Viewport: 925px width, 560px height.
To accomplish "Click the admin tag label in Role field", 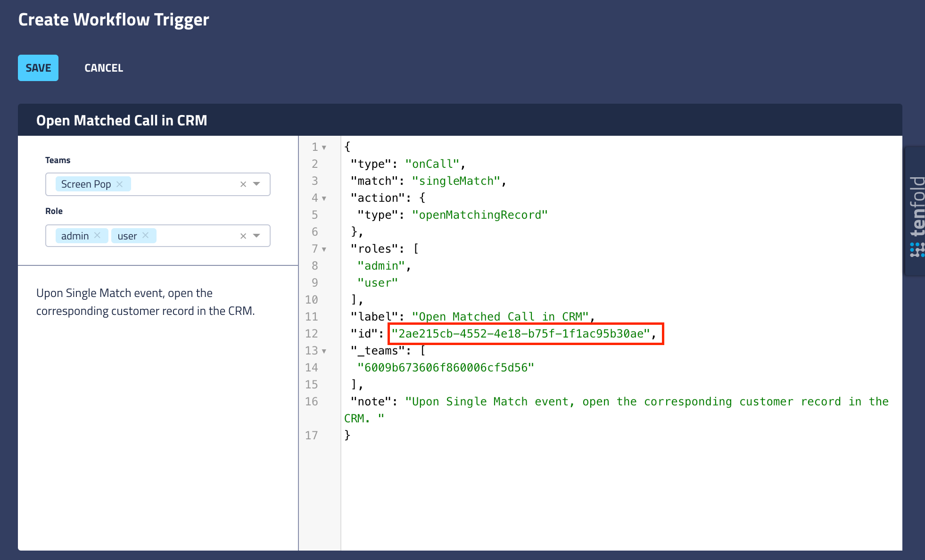I will (x=75, y=236).
